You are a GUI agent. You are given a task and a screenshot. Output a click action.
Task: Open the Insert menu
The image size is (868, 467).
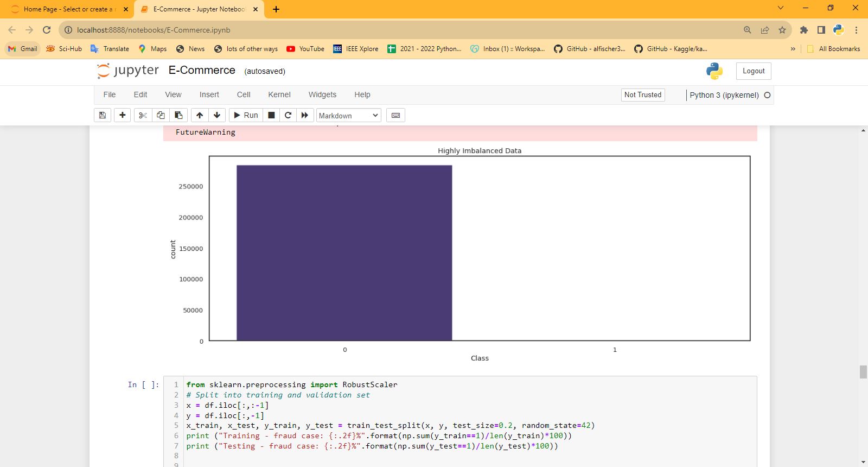pos(209,94)
